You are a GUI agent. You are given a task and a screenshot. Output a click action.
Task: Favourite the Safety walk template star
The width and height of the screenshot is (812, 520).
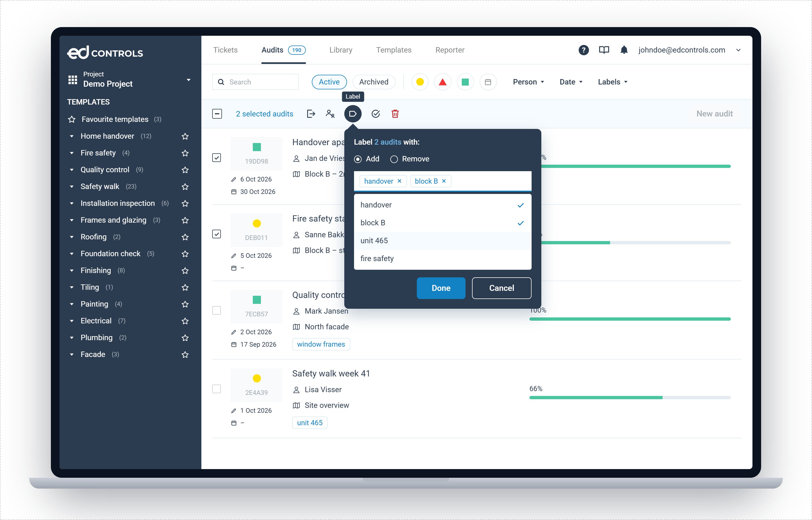[x=185, y=187]
